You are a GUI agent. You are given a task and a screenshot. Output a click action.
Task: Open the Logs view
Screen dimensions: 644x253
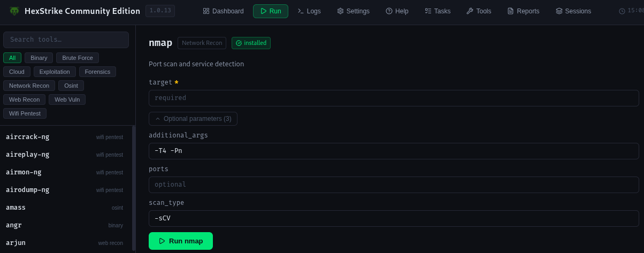(x=309, y=11)
